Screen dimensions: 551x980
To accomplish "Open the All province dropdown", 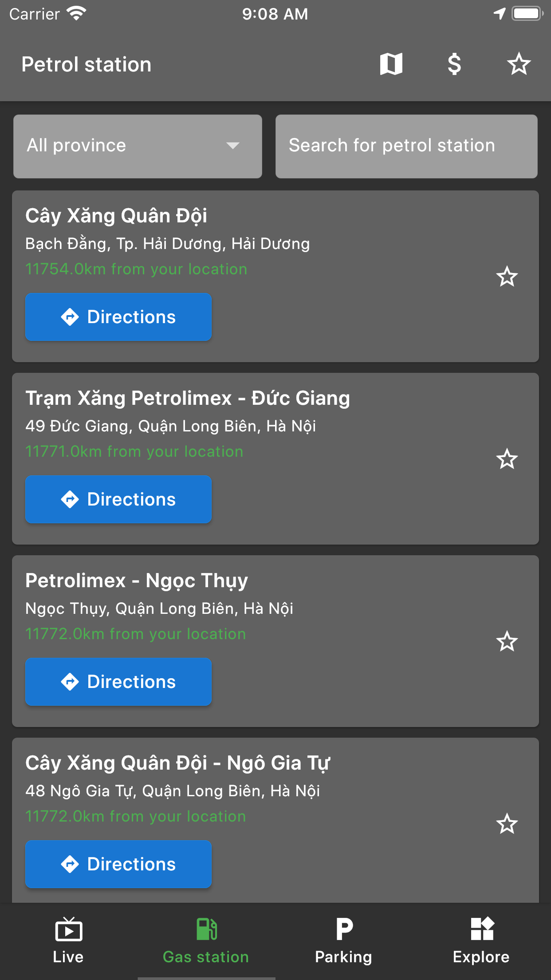I will tap(138, 146).
